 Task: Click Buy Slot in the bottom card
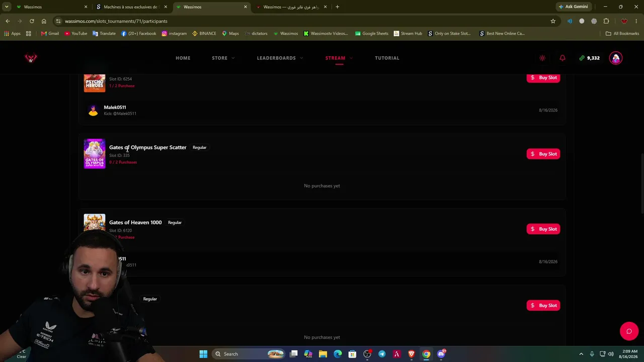[x=543, y=305]
